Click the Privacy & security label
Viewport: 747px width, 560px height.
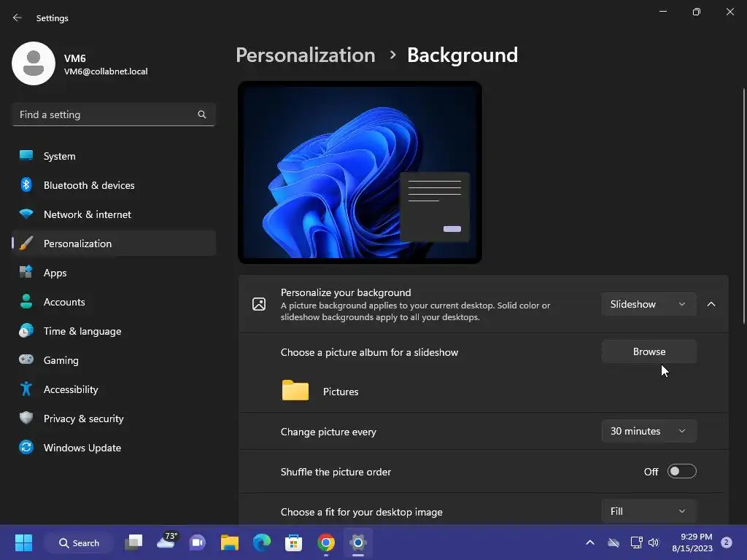tap(83, 419)
